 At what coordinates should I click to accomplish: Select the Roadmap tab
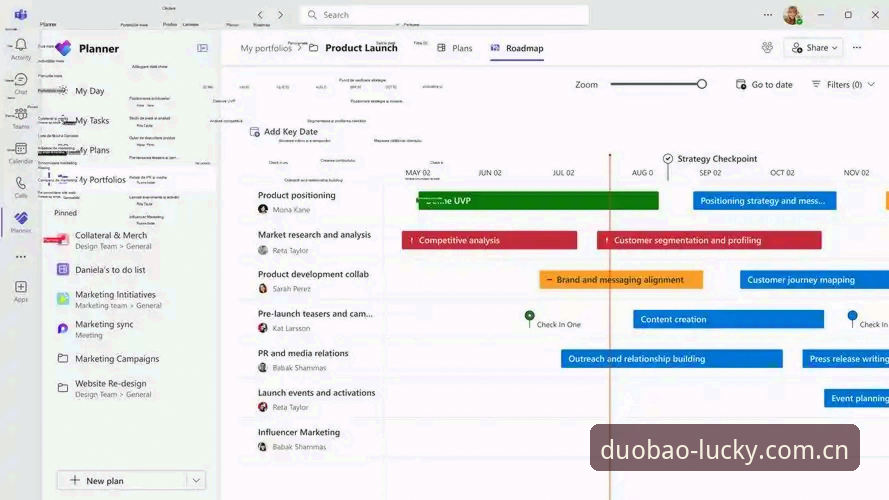pyautogui.click(x=517, y=48)
